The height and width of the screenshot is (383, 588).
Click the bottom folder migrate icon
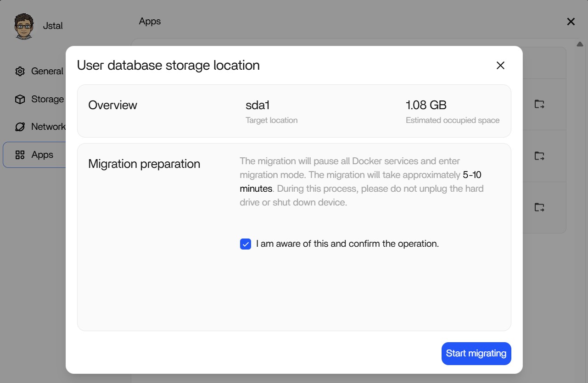coord(539,207)
